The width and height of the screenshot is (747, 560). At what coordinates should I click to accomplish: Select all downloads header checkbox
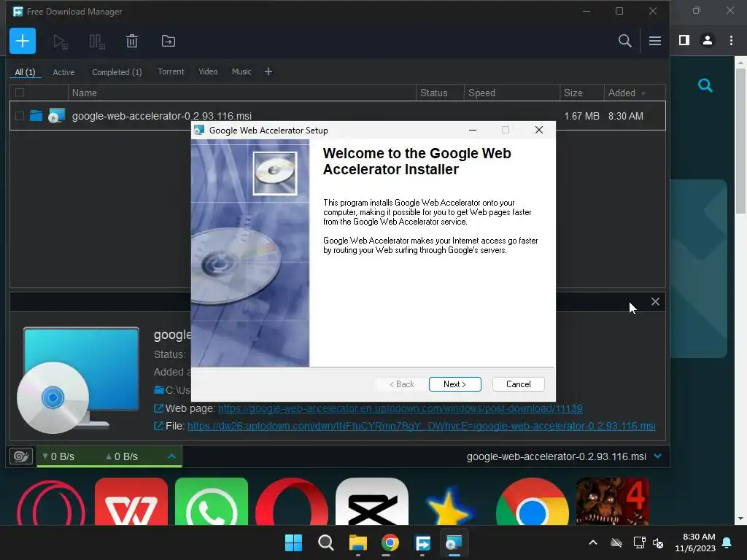click(x=20, y=93)
